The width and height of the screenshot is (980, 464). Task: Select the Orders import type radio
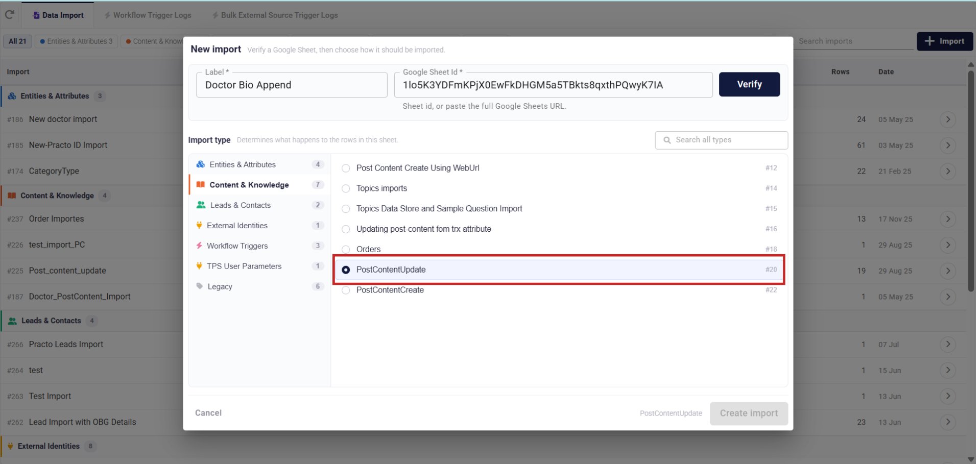[346, 250]
